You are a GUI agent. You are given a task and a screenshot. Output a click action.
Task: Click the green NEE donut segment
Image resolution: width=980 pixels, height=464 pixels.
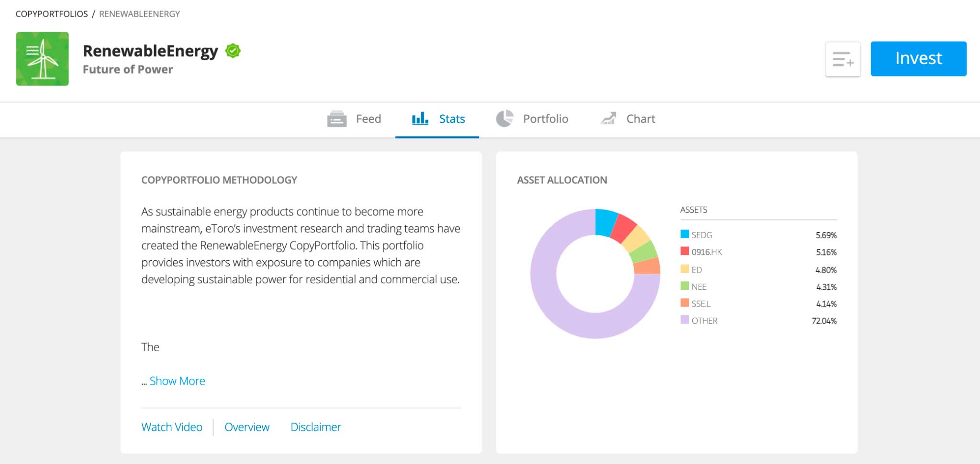coord(644,252)
